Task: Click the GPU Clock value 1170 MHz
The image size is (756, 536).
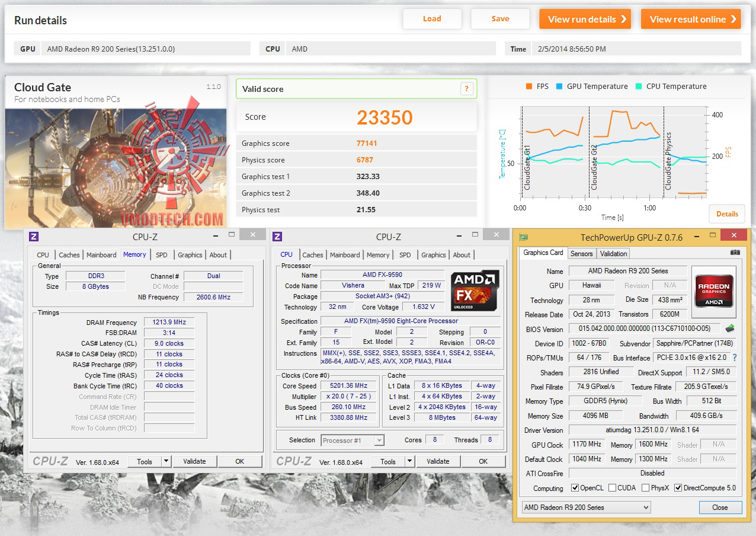Action: 586,444
